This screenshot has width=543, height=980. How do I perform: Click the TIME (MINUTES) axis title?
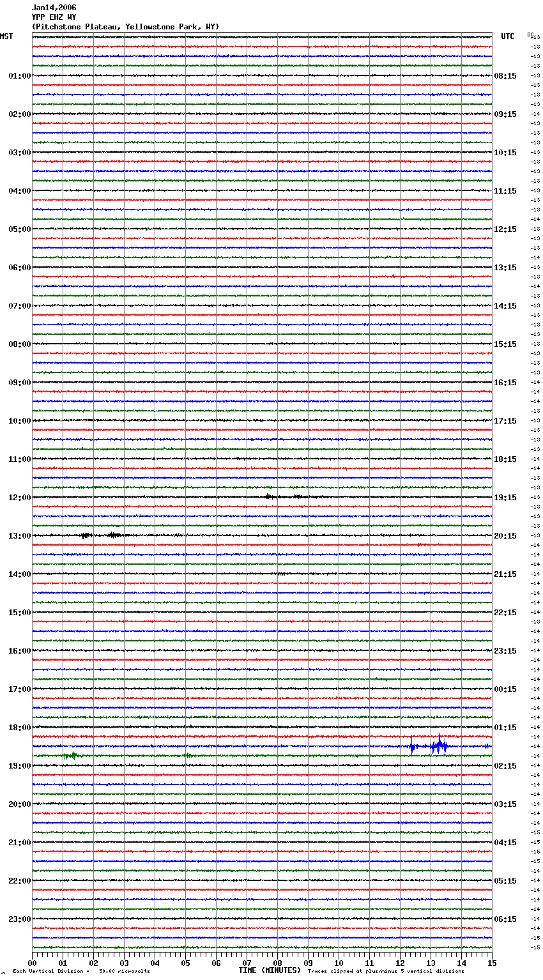tap(270, 970)
